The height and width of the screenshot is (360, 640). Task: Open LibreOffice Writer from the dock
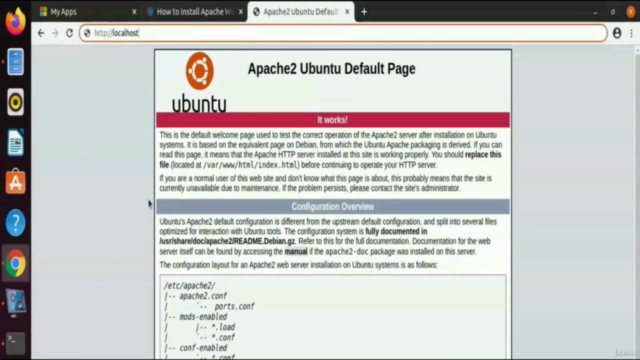pyautogui.click(x=15, y=142)
